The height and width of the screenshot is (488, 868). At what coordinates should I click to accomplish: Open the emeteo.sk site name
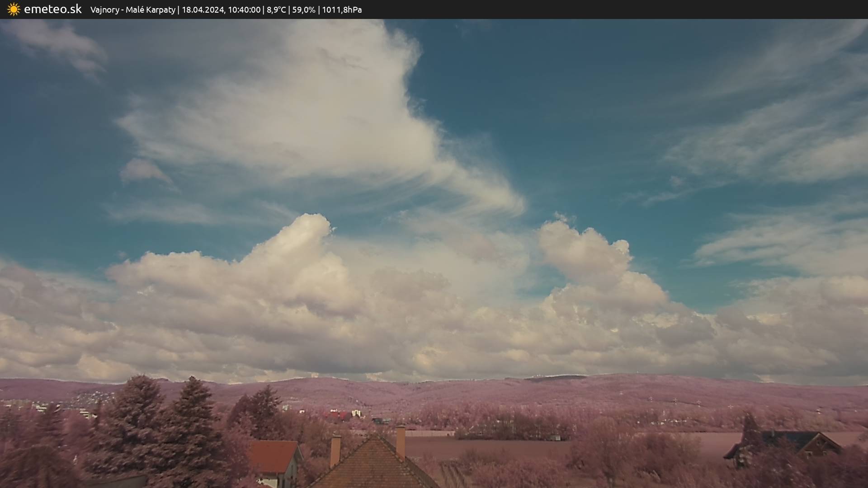52,9
